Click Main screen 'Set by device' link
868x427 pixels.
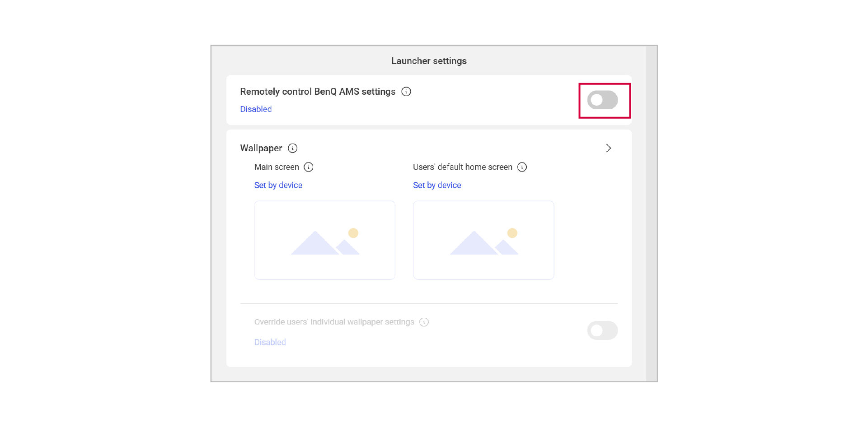tap(278, 185)
